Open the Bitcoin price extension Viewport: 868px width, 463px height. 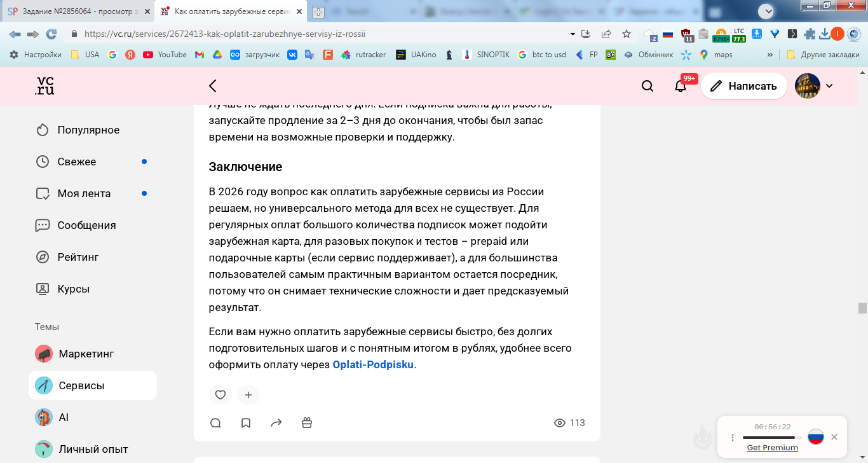pyautogui.click(x=721, y=35)
